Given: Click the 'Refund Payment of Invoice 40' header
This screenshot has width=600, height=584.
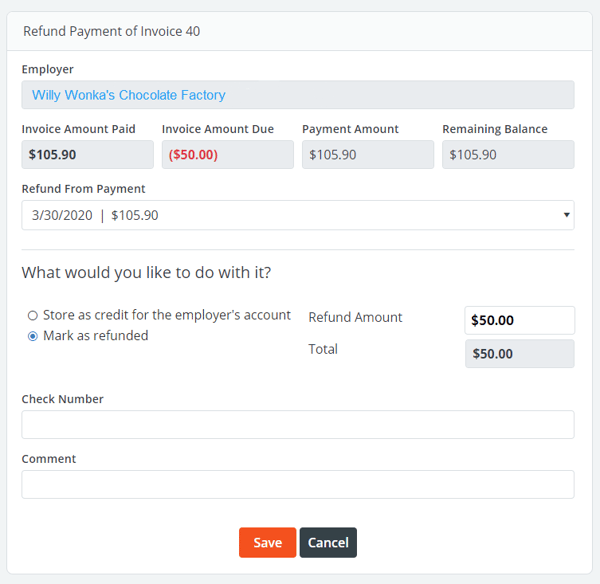Looking at the screenshot, I should (x=111, y=31).
